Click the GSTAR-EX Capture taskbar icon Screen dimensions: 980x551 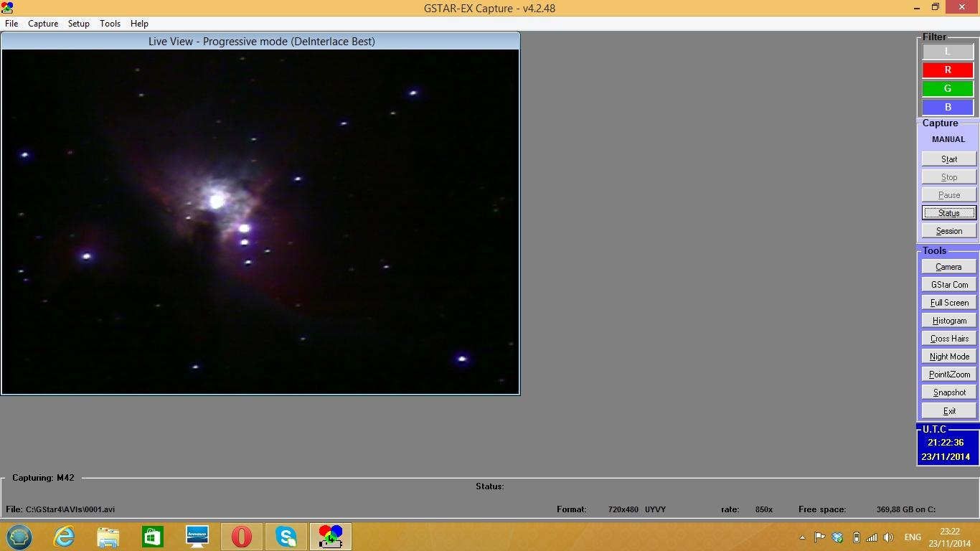331,537
